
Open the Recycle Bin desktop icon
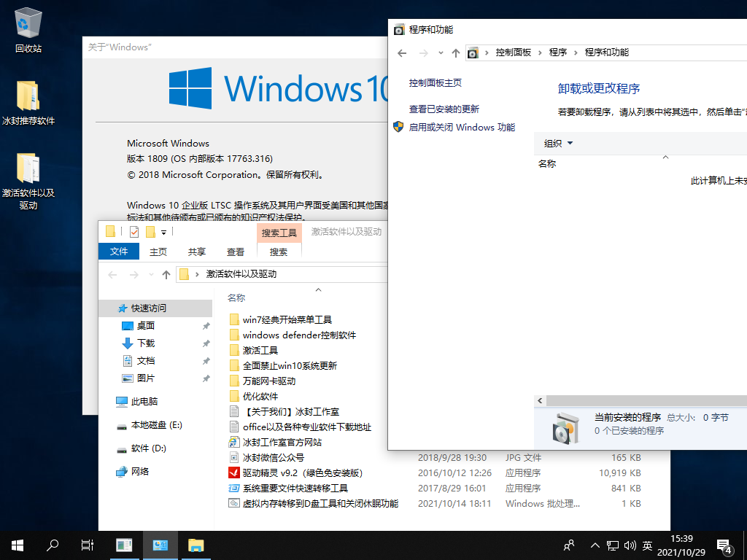[x=28, y=30]
